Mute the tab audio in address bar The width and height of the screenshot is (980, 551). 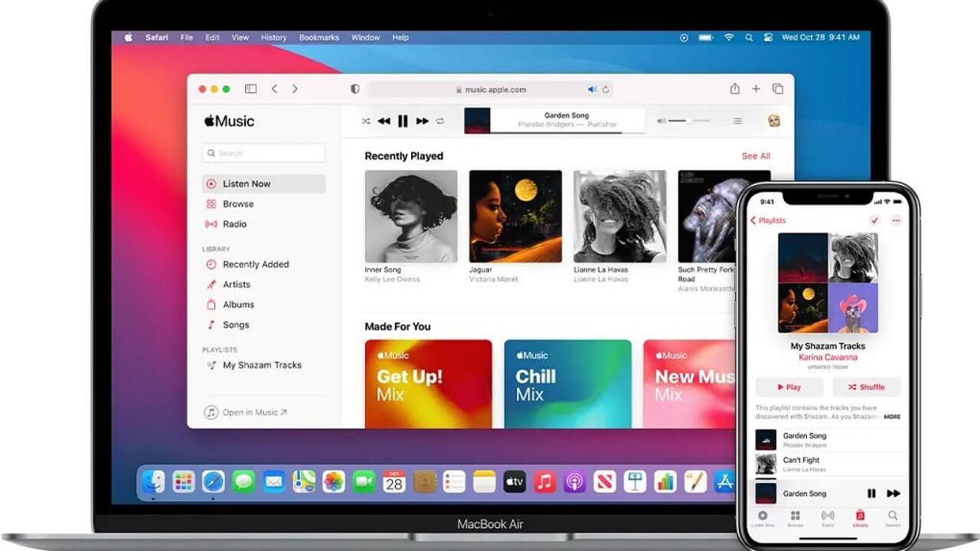point(592,90)
